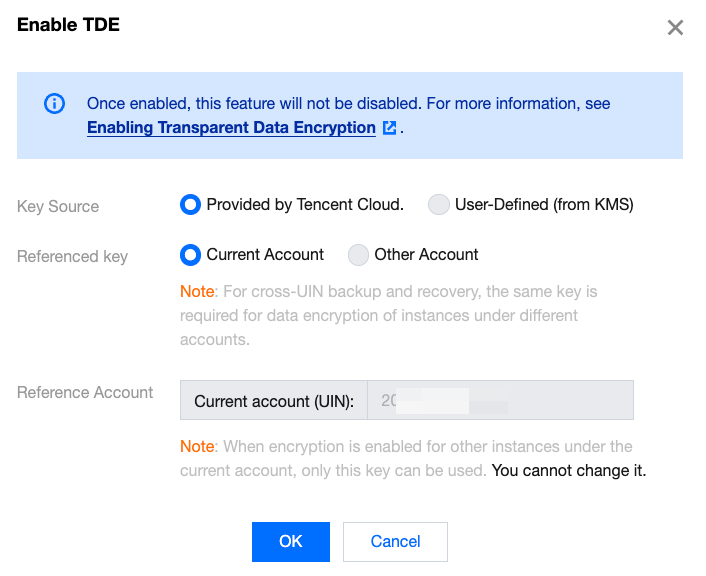706x576 pixels.
Task: Select Provided by Tencent Cloud key source
Action: [190, 205]
